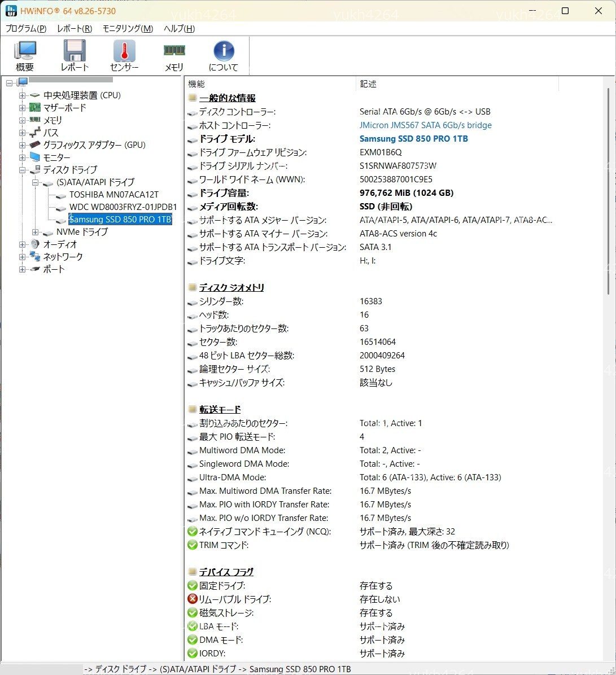Viewport: 616px width, 675px height.
Task: Click the EXM01B6Q firmware value
Action: pos(381,152)
